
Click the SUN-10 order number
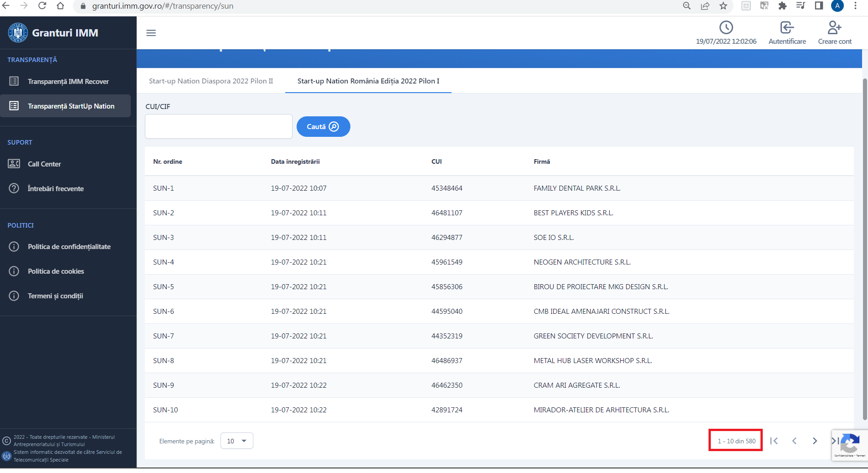click(165, 410)
